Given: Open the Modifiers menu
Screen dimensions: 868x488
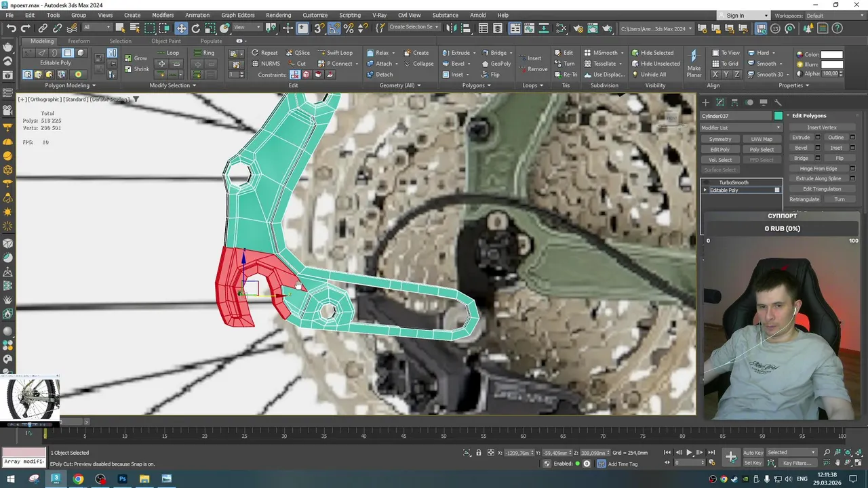Looking at the screenshot, I should [163, 15].
